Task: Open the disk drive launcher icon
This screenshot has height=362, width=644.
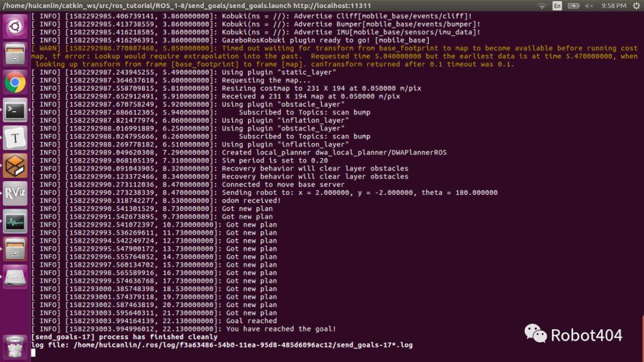Action: 15,277
